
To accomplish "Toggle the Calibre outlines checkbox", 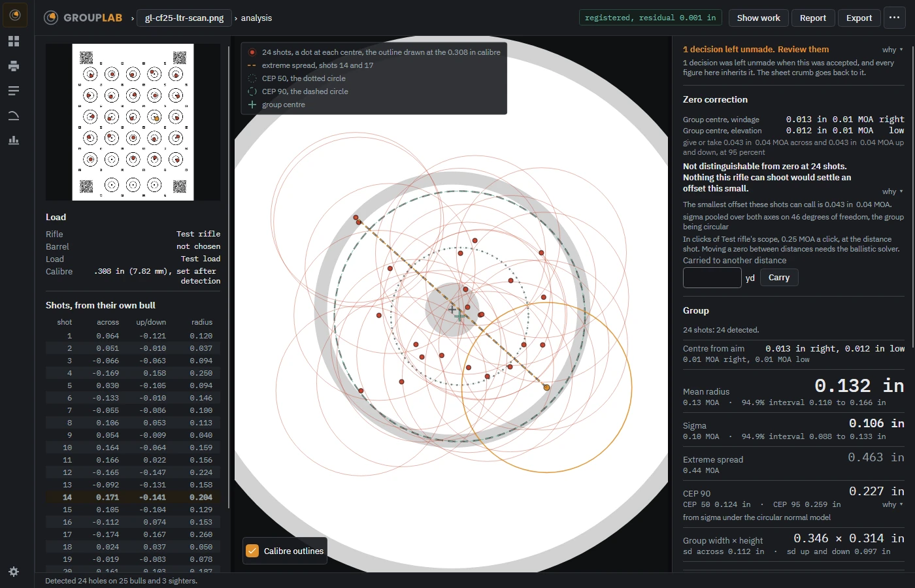I will pyautogui.click(x=252, y=551).
